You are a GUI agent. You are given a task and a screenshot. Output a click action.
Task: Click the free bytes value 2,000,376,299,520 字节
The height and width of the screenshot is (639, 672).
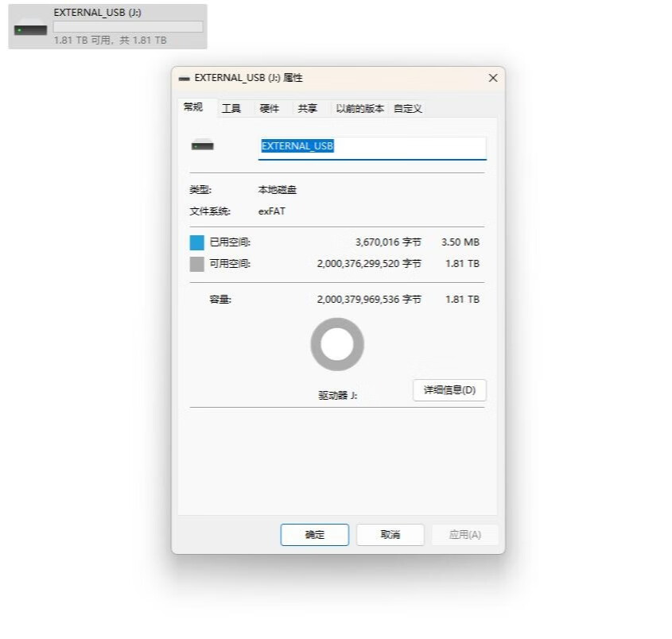369,263
